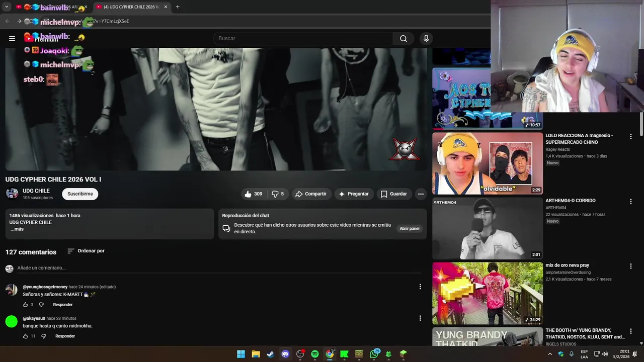Open options for LOLO REACCIONA video
The height and width of the screenshot is (362, 644).
630,136
